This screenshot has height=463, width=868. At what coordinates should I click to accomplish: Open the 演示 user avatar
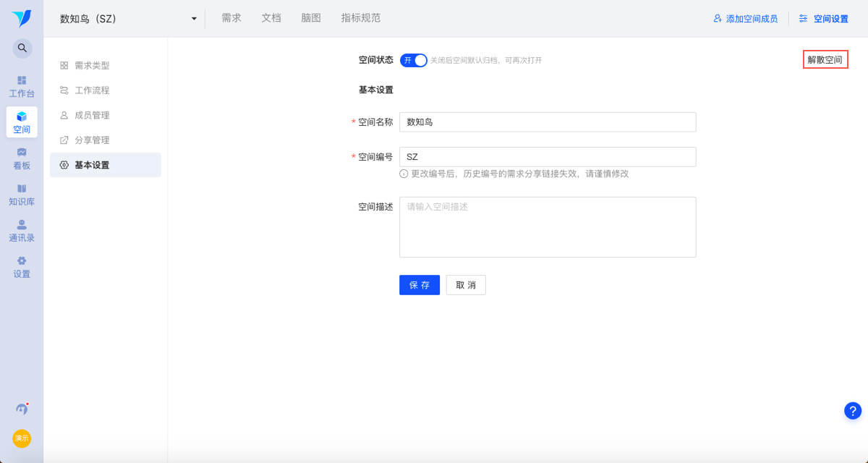click(x=22, y=438)
